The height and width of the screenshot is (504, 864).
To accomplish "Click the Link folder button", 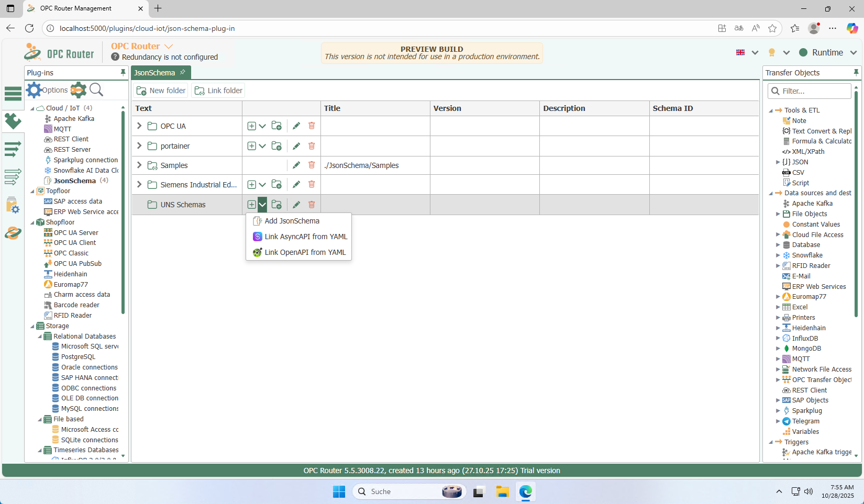I will tap(219, 91).
